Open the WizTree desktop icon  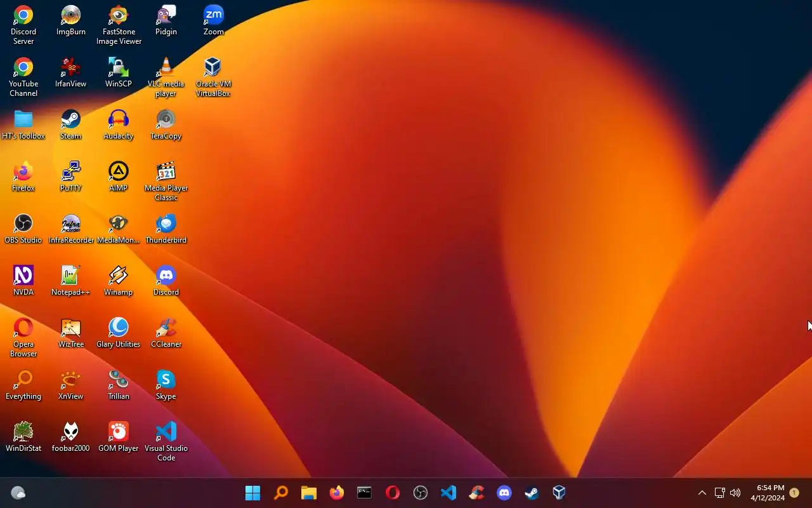71,333
